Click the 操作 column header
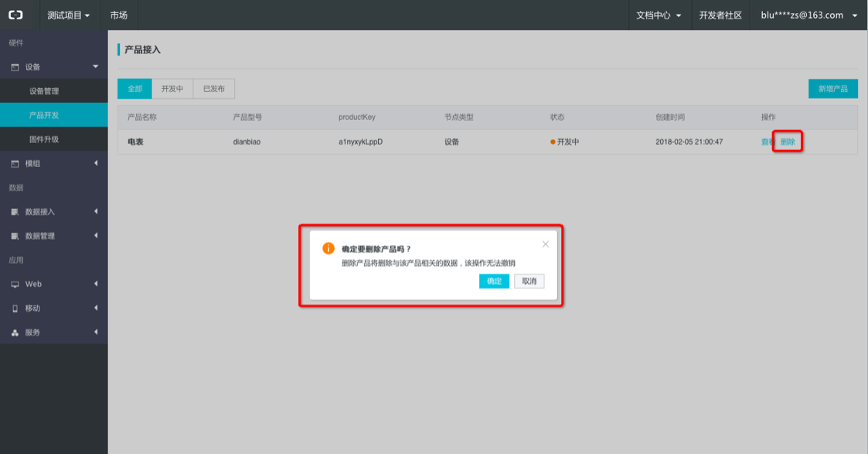The height and width of the screenshot is (454, 868). (768, 117)
